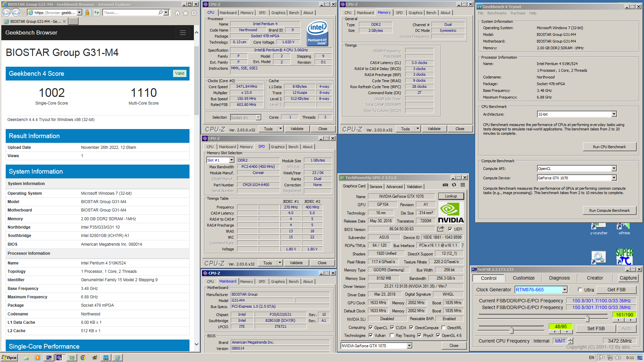Viewport: 644px width, 362px height.
Task: Click the Run CPU Benchmark button
Action: (609, 147)
